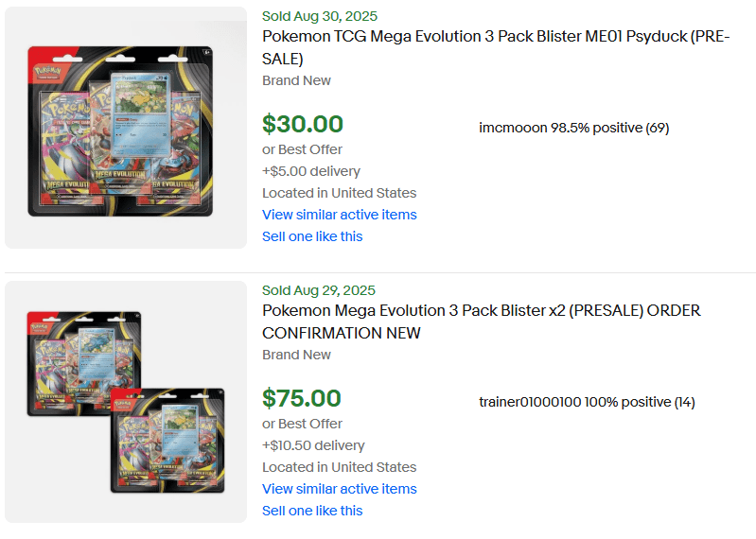Click the +$10.50 delivery text
The height and width of the screenshot is (539, 756).
point(313,445)
